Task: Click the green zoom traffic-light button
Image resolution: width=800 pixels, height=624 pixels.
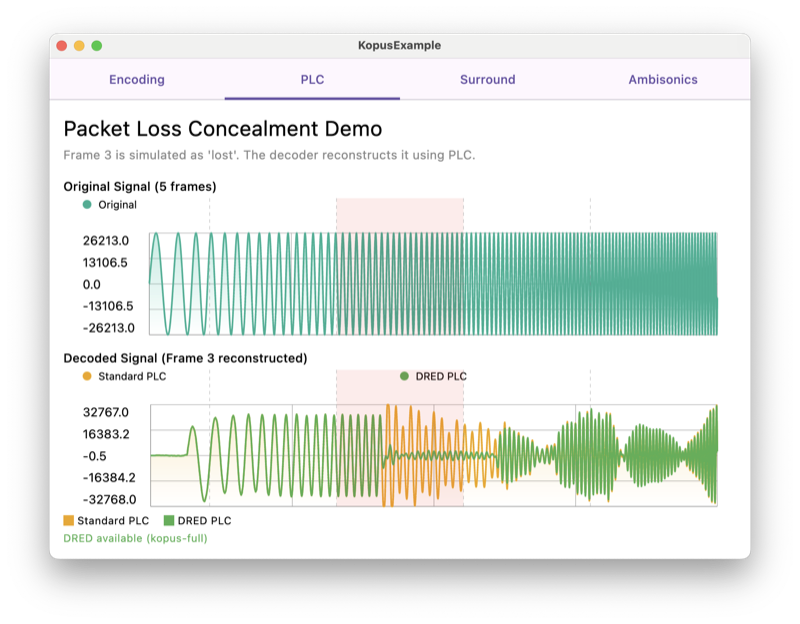Action: coord(95,44)
